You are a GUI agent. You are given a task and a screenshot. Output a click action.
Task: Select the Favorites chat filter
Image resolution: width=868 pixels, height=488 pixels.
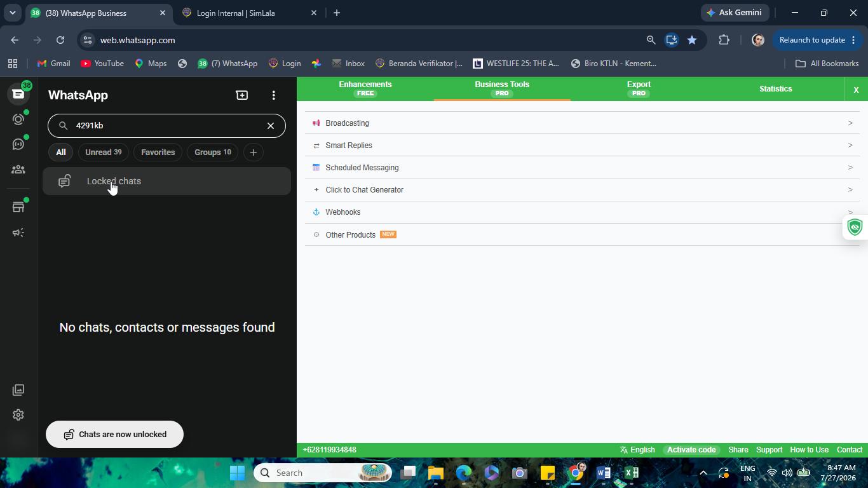158,152
